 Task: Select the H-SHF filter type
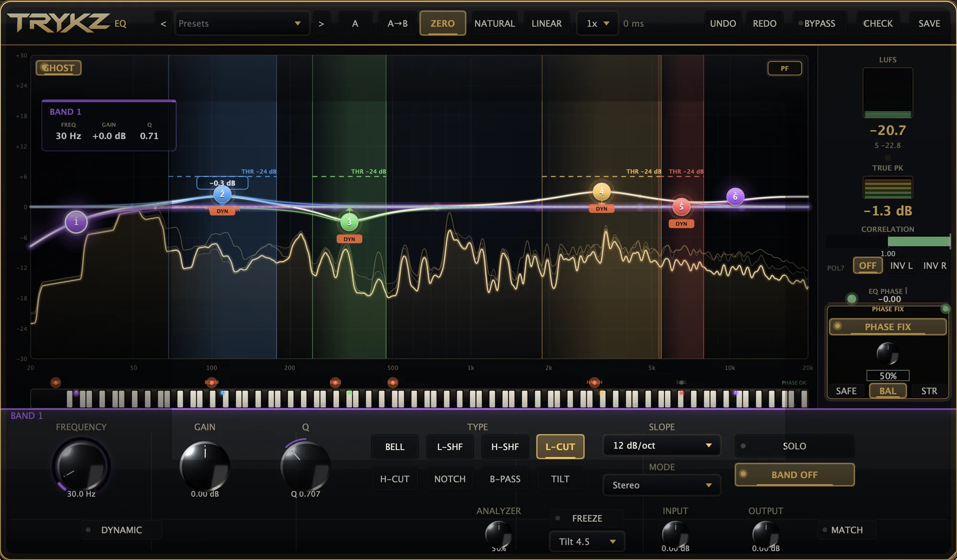[x=505, y=447]
